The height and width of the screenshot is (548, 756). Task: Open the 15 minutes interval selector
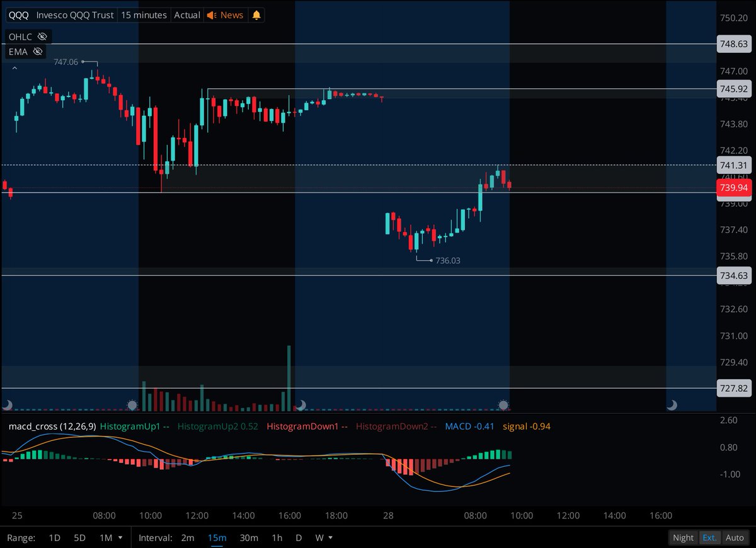point(144,15)
